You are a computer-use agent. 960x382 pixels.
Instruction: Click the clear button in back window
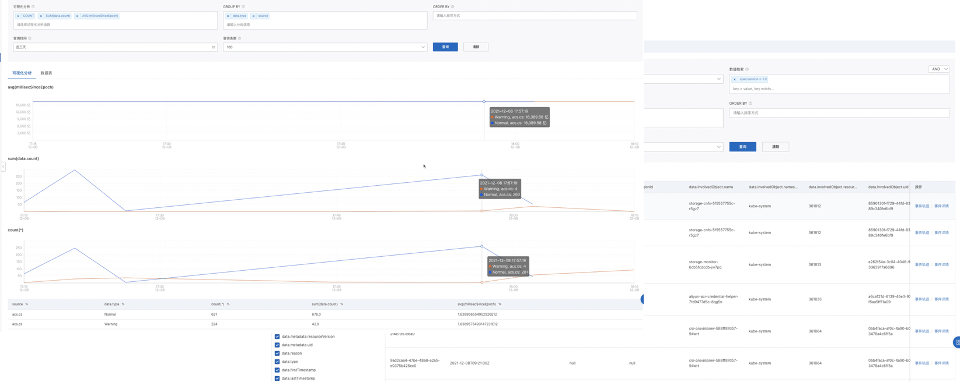(776, 147)
